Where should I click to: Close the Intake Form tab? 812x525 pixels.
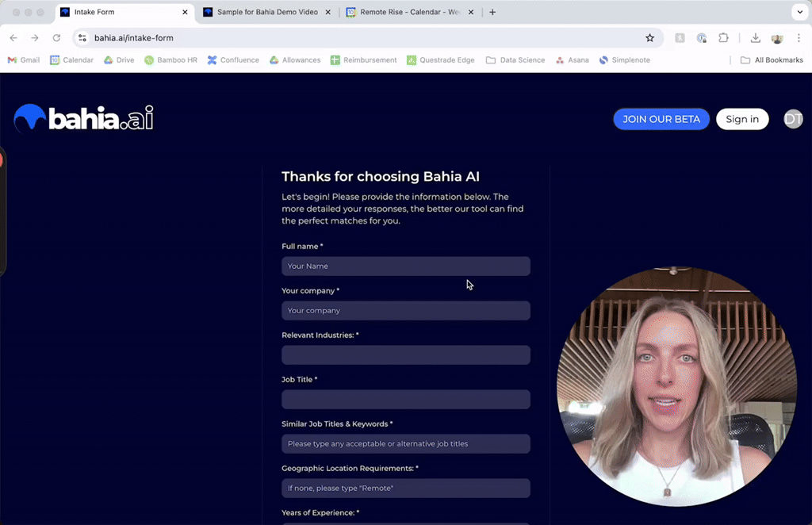point(185,13)
